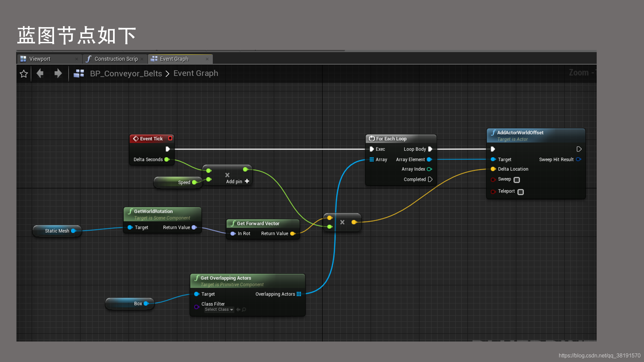This screenshot has height=362, width=644.
Task: Click AddActorWorldOffset exec input pin
Action: tap(493, 149)
